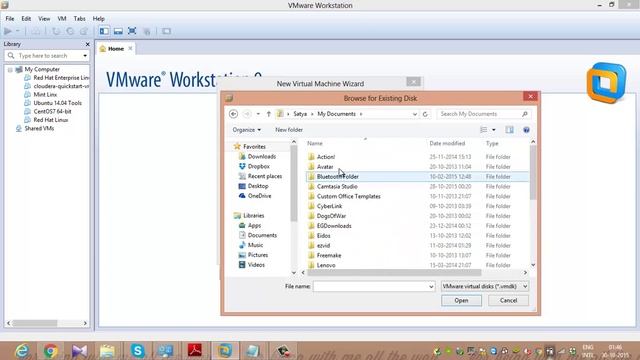The image size is (640, 360).
Task: Click Satya in the address path
Action: tap(300, 114)
